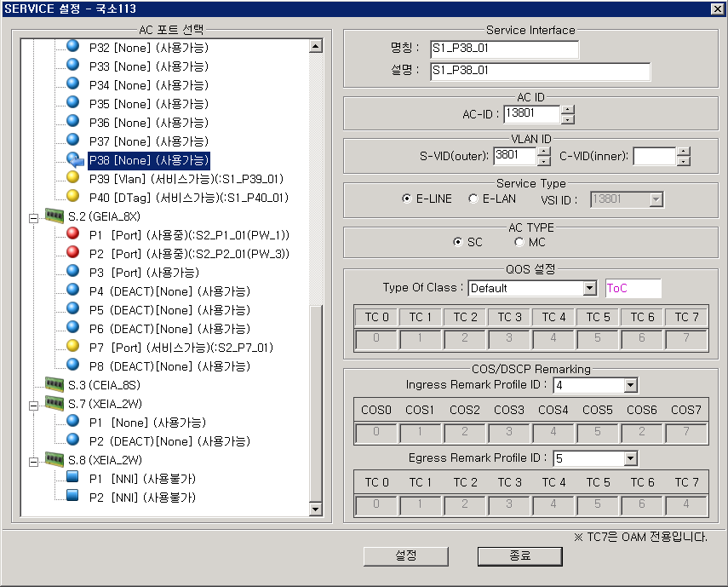This screenshot has width=728, height=587.
Task: Click the port tree scrollbar up arrow
Action: 316,46
